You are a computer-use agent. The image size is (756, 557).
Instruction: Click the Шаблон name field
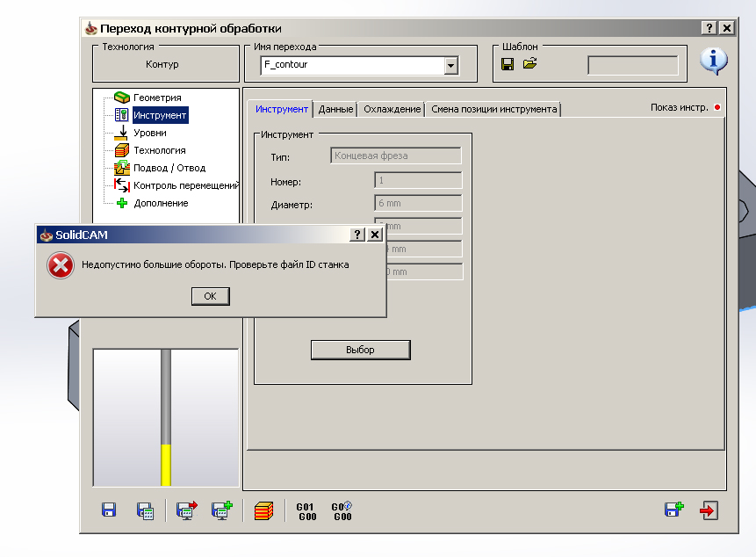tap(632, 66)
